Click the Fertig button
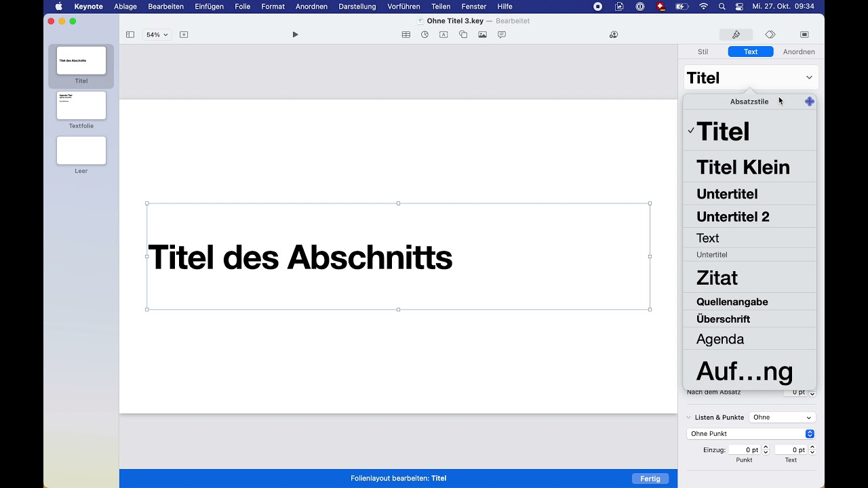Screen dimensions: 868x488 tap(650, 479)
